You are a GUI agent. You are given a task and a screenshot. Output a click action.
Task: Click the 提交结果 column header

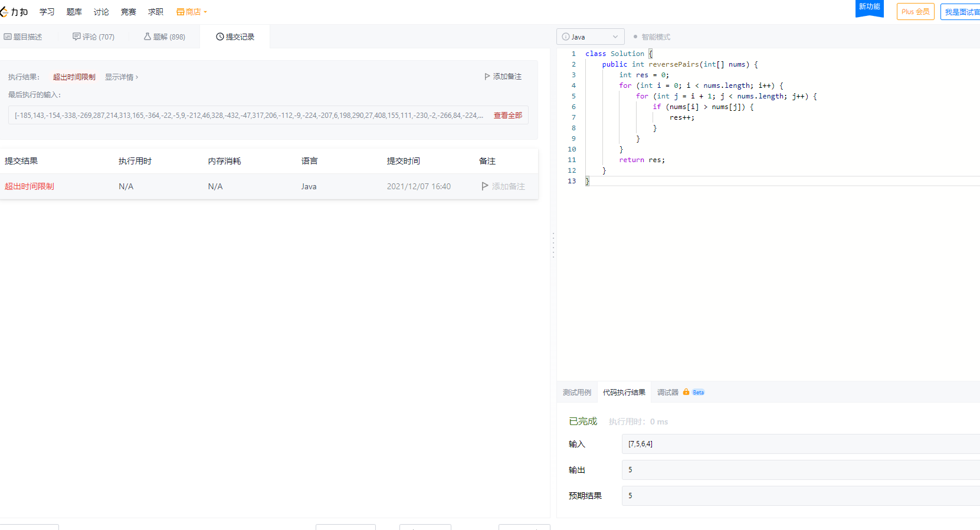(x=21, y=161)
